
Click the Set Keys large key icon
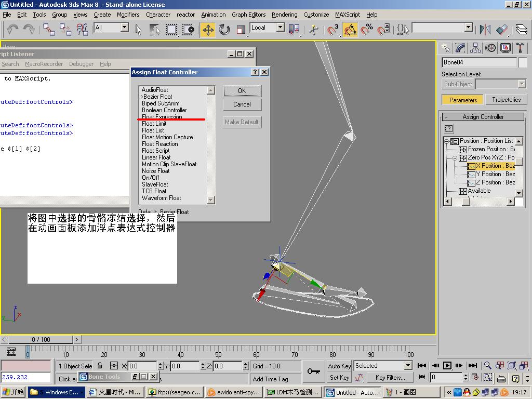(x=313, y=371)
